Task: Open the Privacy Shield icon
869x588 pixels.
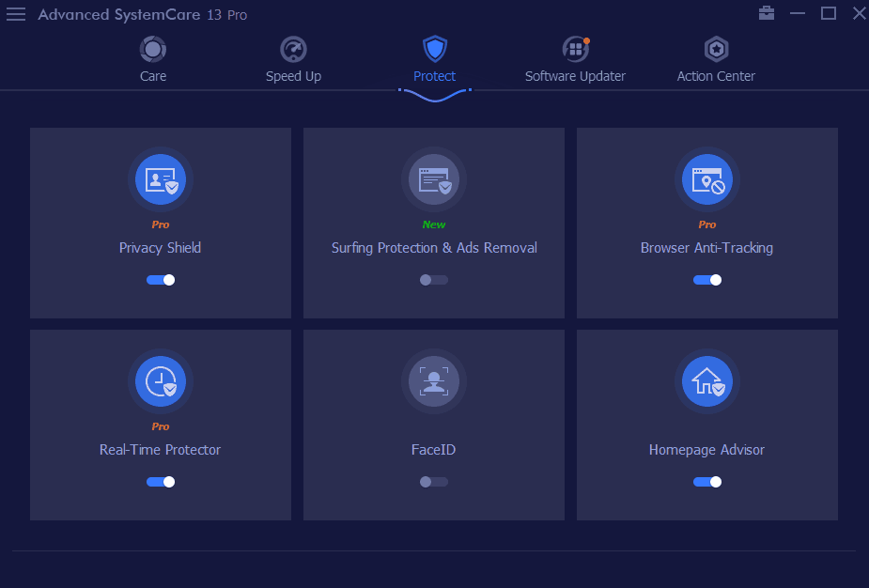Action: [x=161, y=179]
